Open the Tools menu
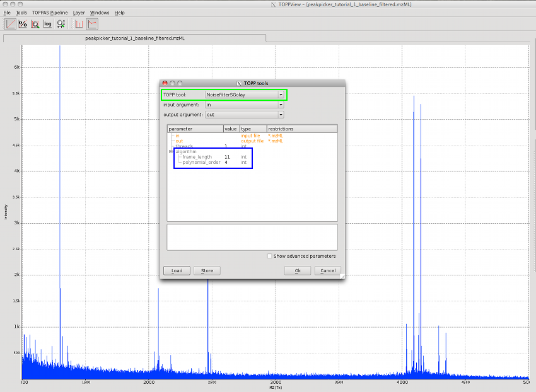536x392 pixels. tap(21, 12)
